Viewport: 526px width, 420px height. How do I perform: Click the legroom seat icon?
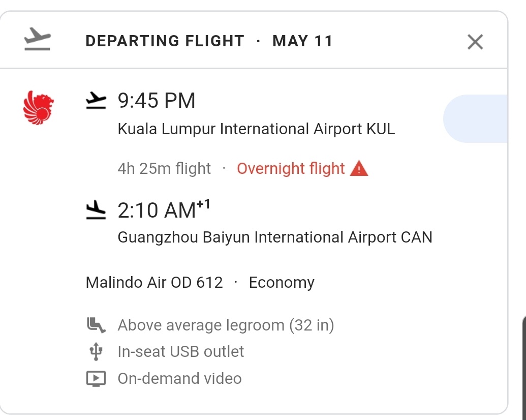pos(96,325)
